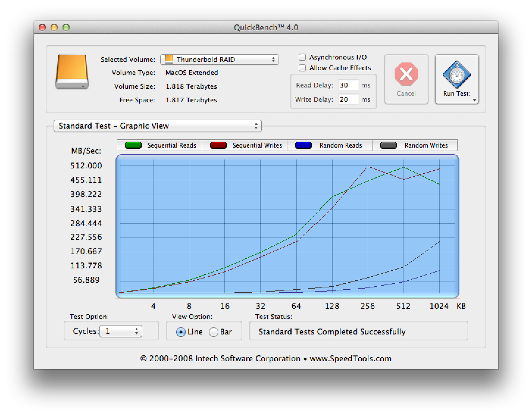Open the Cycles dropdown

click(x=121, y=331)
